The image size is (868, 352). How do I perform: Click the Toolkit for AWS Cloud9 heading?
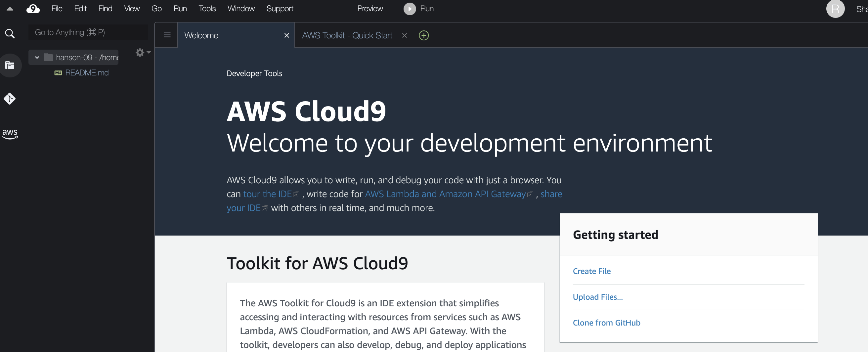(x=317, y=263)
